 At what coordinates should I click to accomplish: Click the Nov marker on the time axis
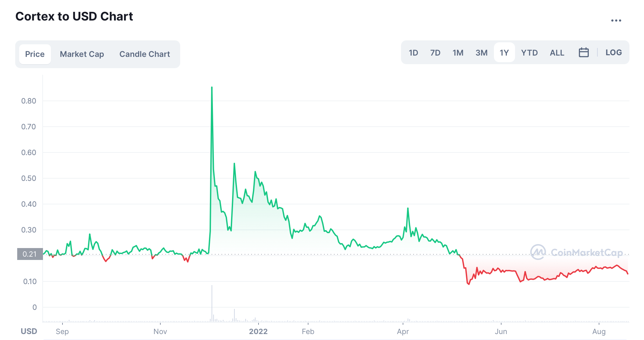tap(160, 331)
